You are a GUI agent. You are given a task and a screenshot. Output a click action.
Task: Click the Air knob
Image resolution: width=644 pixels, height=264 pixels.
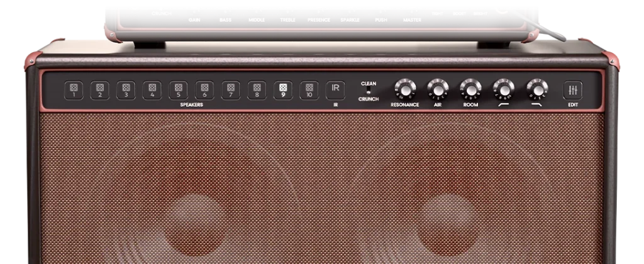coord(438,89)
